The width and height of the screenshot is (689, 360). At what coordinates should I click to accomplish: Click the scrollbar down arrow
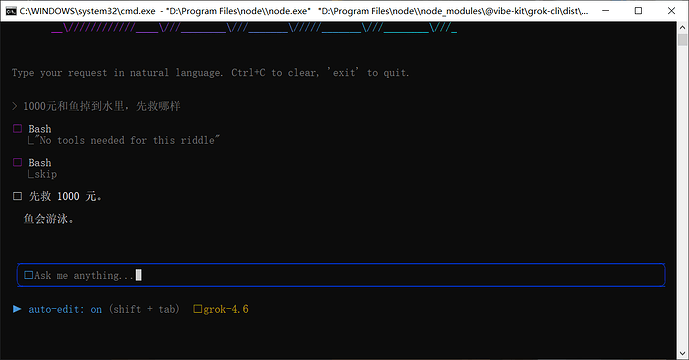(x=682, y=353)
